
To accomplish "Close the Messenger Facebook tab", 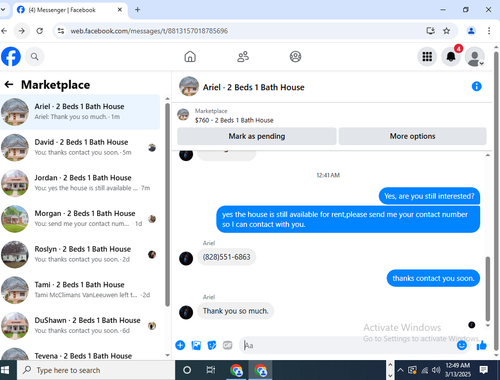I will [x=120, y=10].
